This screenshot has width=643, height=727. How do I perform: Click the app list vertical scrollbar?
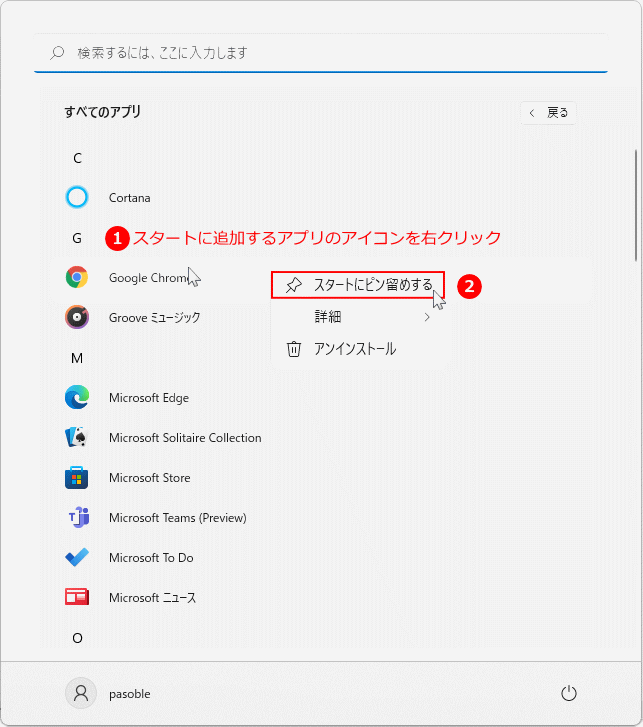coord(636,205)
